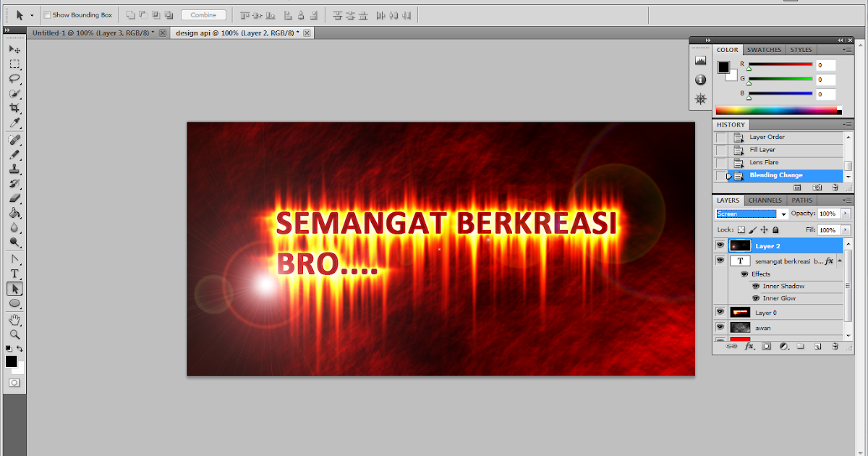Hide the awan layer
868x456 pixels.
click(720, 327)
